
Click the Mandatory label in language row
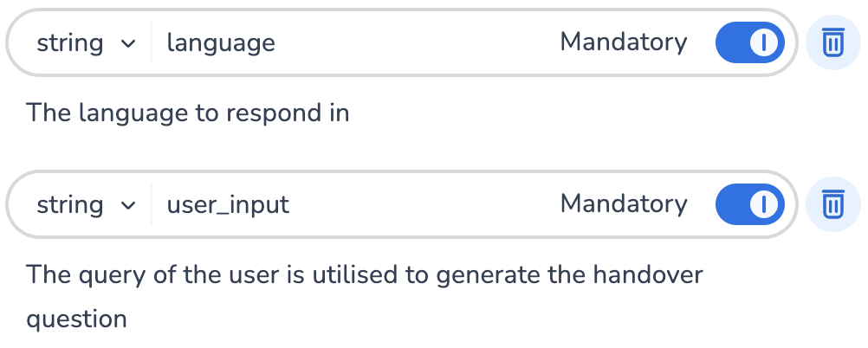point(624,42)
